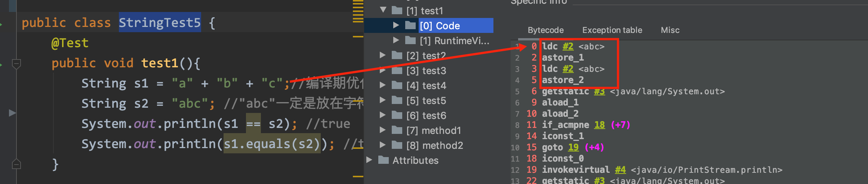Click the fold toggle beside the test1() method
Image resolution: width=868 pixels, height=184 pixels.
coord(16,64)
